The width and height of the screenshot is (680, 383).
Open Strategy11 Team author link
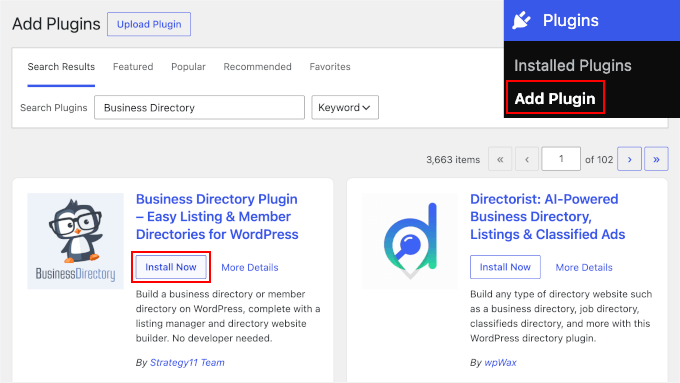187,363
